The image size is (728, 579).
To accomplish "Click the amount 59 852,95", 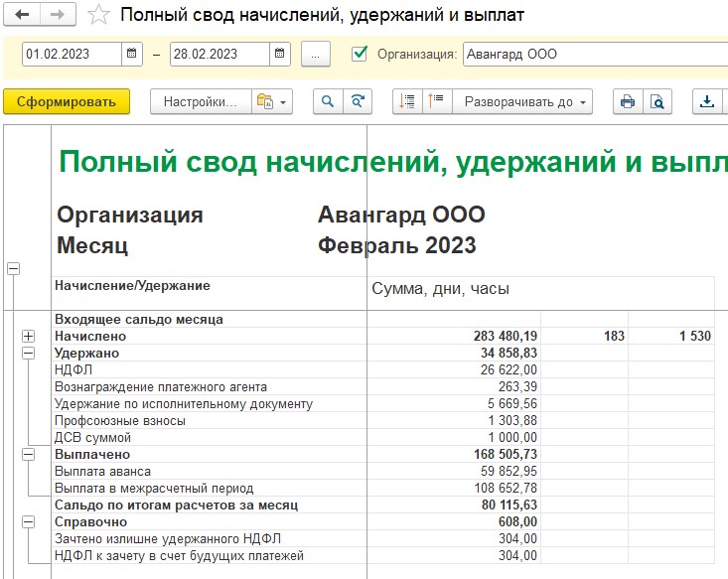I will click(509, 472).
